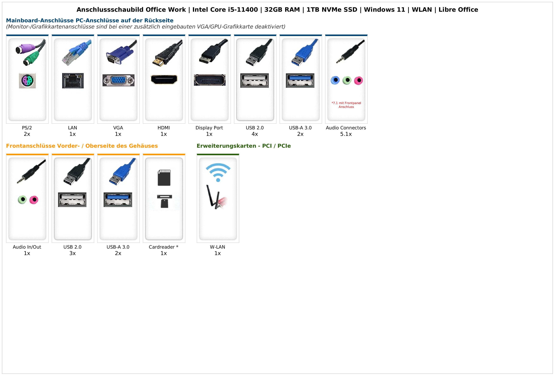The width and height of the screenshot is (555, 392).
Task: Click the blue audio jack in Audio Connectors
Action: 335,80
